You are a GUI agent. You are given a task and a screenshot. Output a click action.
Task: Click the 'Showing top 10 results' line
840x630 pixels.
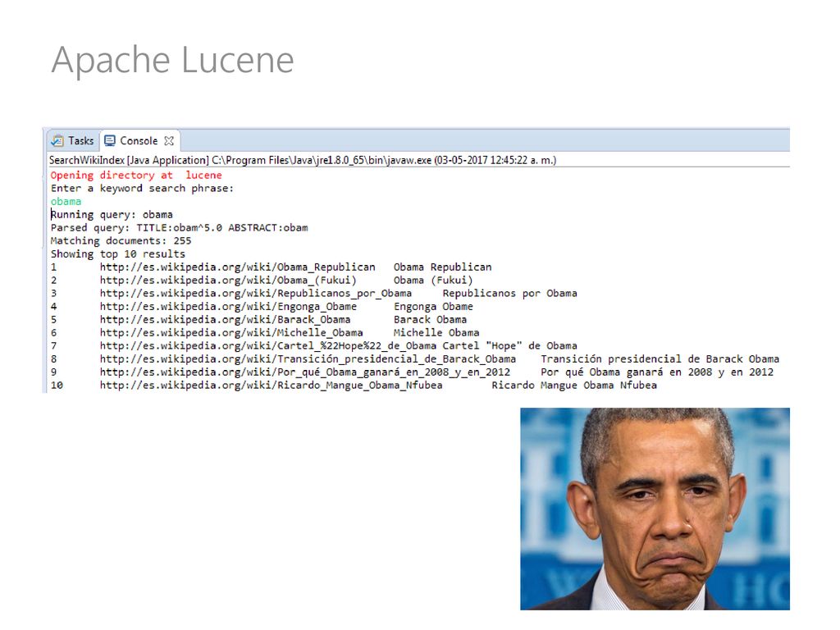point(118,254)
